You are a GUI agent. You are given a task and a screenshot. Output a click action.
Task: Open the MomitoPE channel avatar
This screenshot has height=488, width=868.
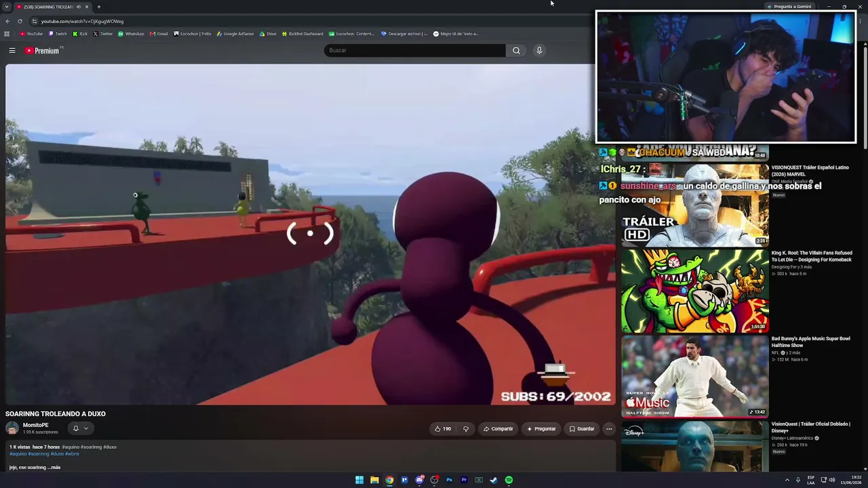click(x=12, y=428)
